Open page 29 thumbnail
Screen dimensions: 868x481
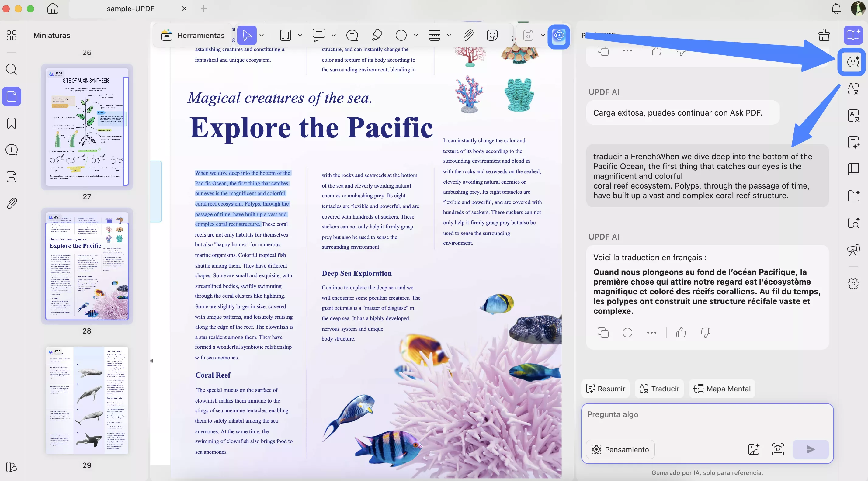point(87,400)
